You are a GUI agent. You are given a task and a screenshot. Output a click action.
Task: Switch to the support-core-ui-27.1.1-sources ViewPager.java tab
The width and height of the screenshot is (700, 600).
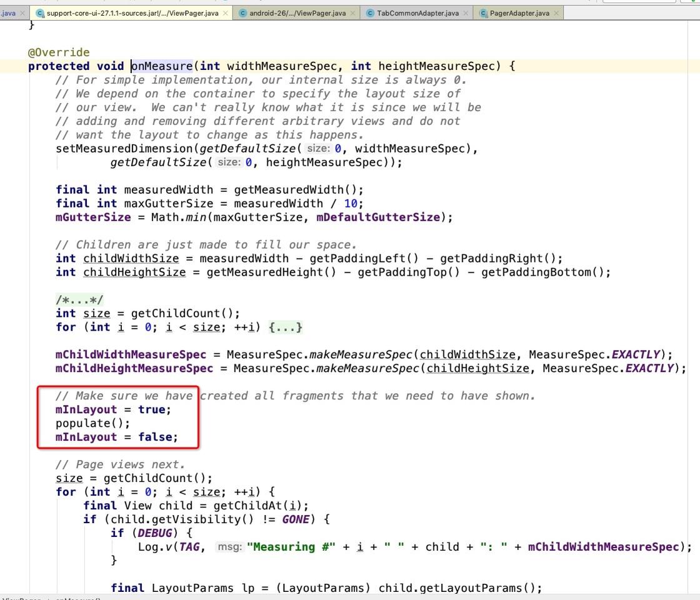[x=132, y=13]
